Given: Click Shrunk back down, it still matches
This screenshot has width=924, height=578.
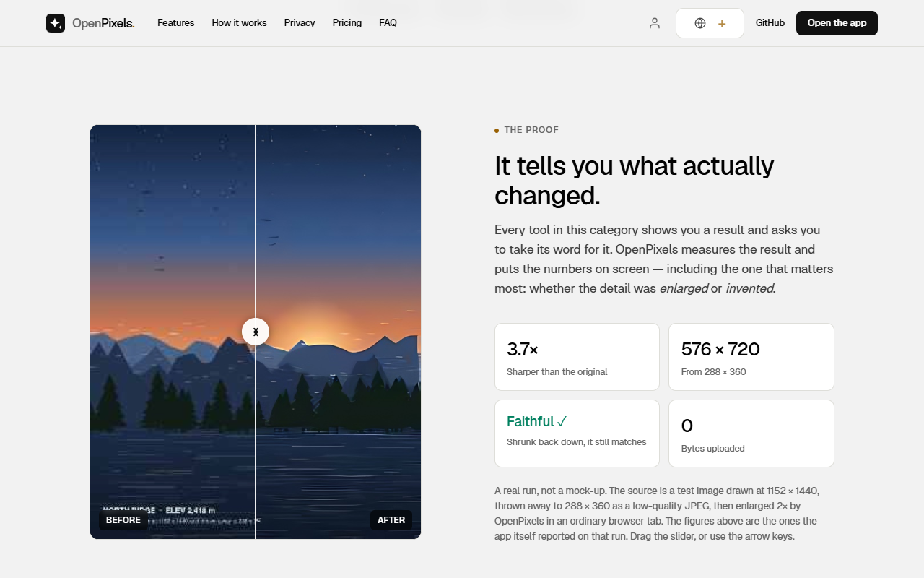Looking at the screenshot, I should tap(577, 442).
